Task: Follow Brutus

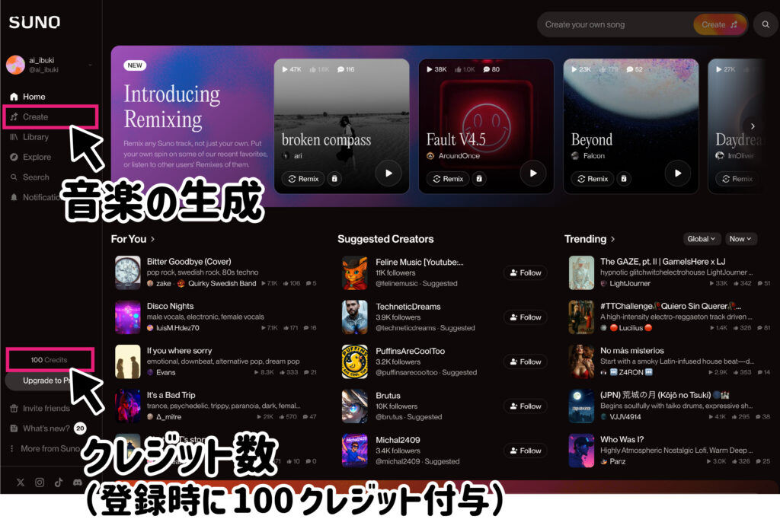Action: tap(526, 406)
